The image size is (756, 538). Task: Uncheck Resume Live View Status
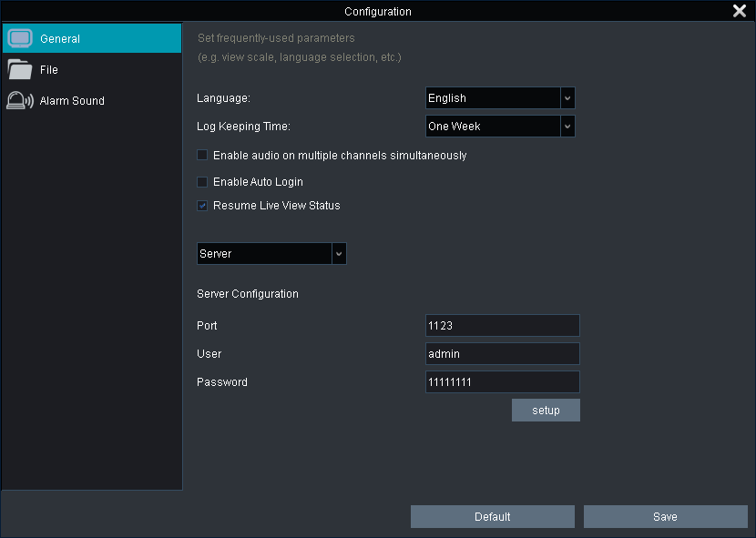pos(202,206)
